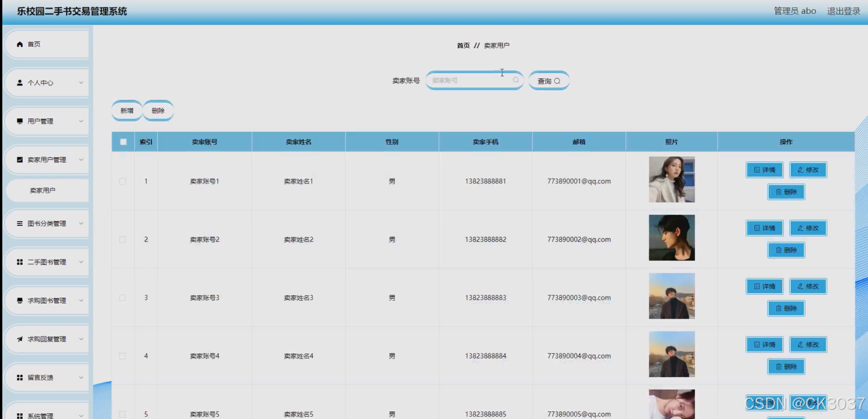Click the person icon beside 个人中心
Image resolution: width=868 pixels, height=419 pixels.
coord(20,83)
